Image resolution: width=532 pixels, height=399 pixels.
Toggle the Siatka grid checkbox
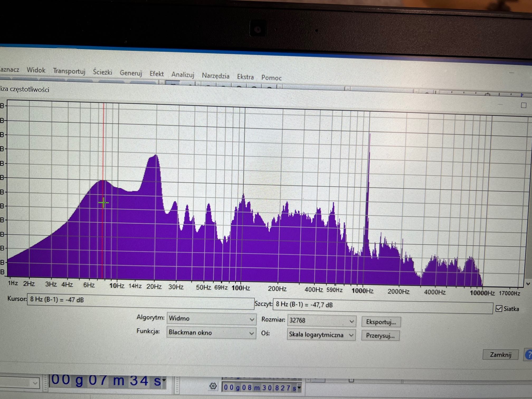(x=499, y=308)
